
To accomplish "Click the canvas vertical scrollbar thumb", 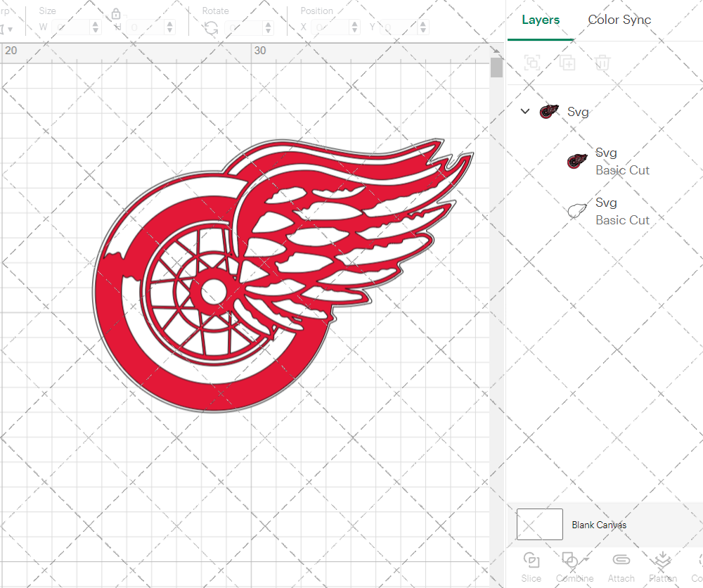I will coord(496,68).
